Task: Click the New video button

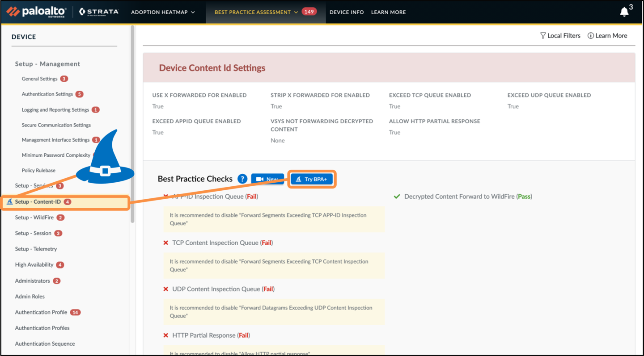Action: (267, 179)
